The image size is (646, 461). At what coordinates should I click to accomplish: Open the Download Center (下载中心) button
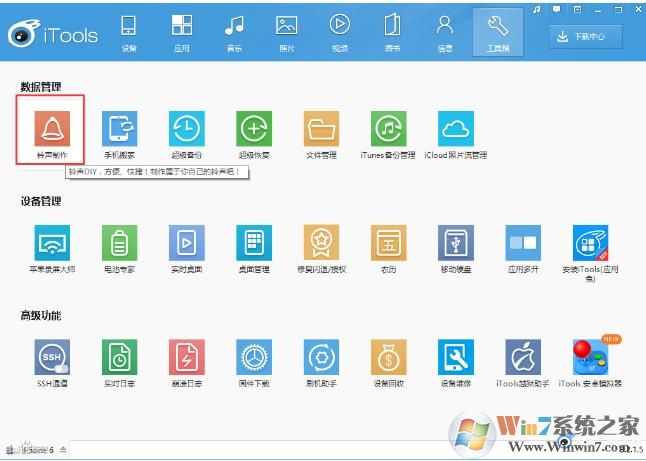585,37
